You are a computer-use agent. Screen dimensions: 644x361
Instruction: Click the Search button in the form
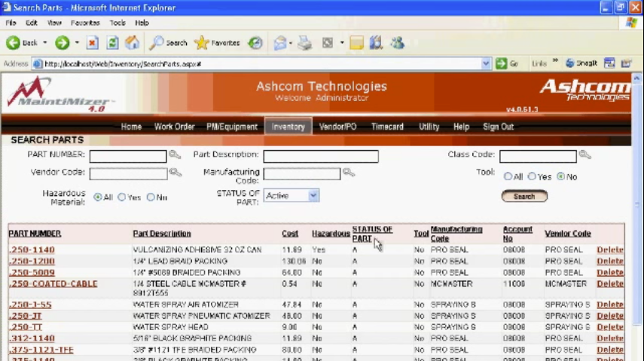click(x=524, y=196)
